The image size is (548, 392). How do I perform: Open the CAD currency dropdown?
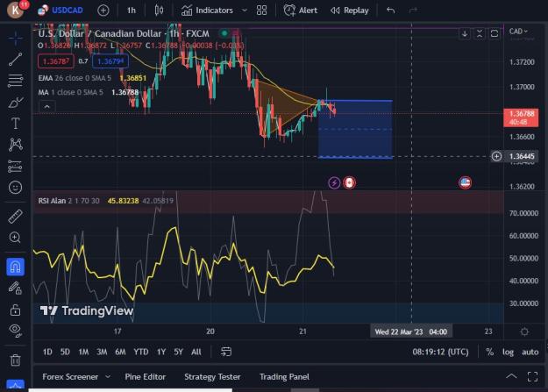coord(519,32)
